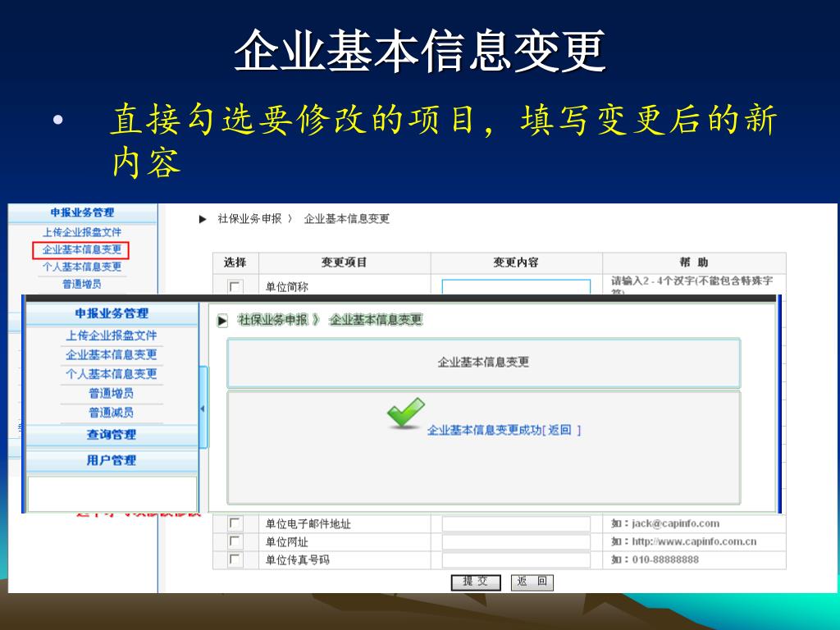Screen dimensions: 840x630
Task: Click the 变更项目 column header
Action: coord(344,262)
